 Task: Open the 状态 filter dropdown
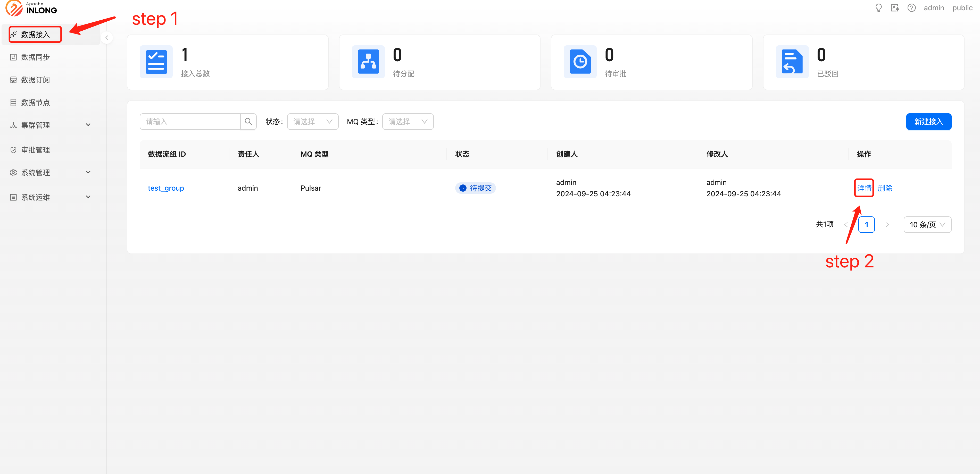point(312,121)
